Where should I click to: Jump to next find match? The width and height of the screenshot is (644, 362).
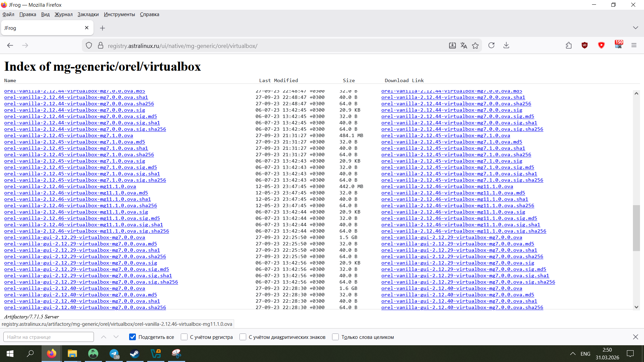point(116,337)
